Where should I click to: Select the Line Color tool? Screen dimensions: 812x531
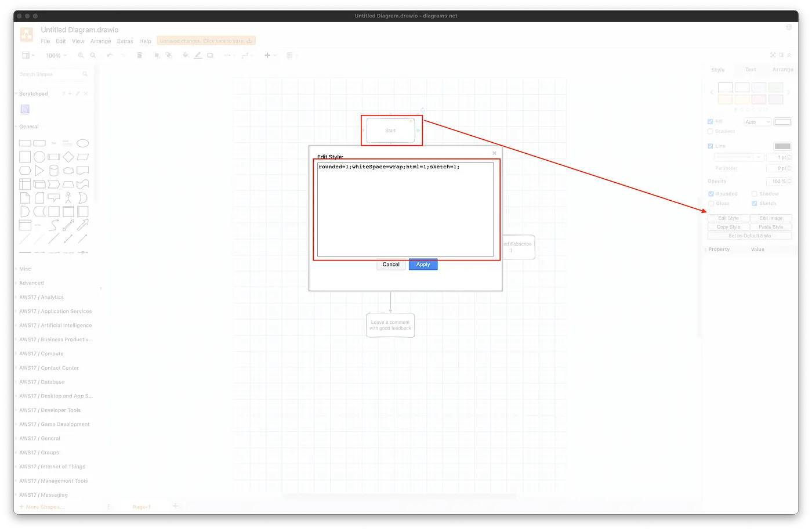point(198,55)
